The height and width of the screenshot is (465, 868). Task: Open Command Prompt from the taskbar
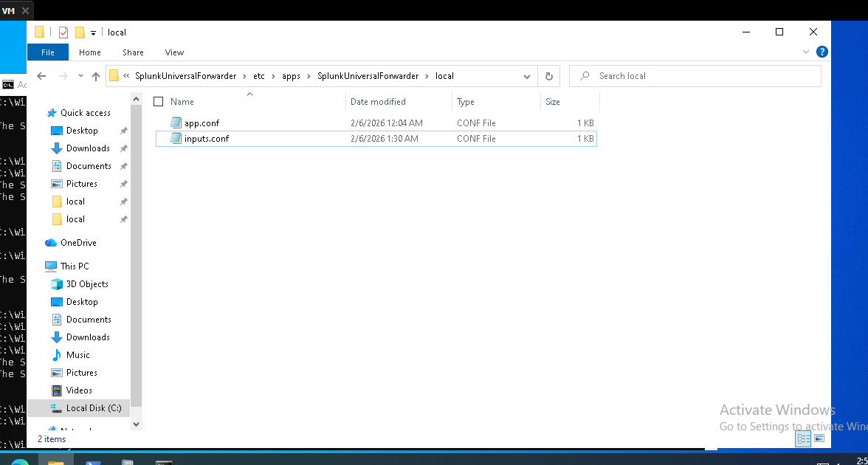(164, 460)
